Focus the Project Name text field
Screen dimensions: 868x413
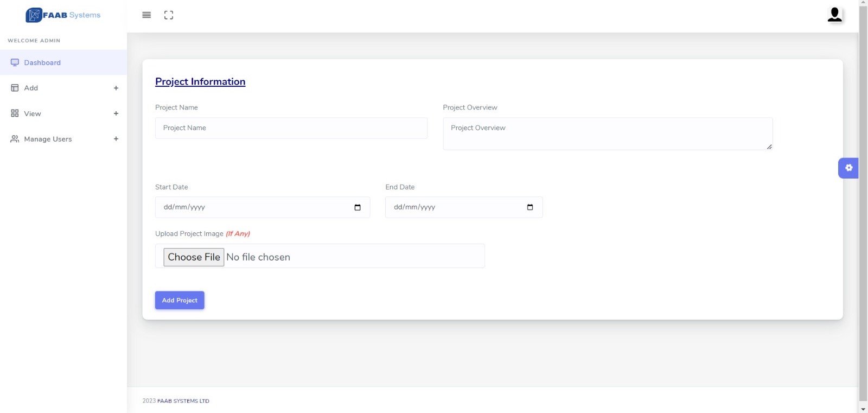point(291,128)
